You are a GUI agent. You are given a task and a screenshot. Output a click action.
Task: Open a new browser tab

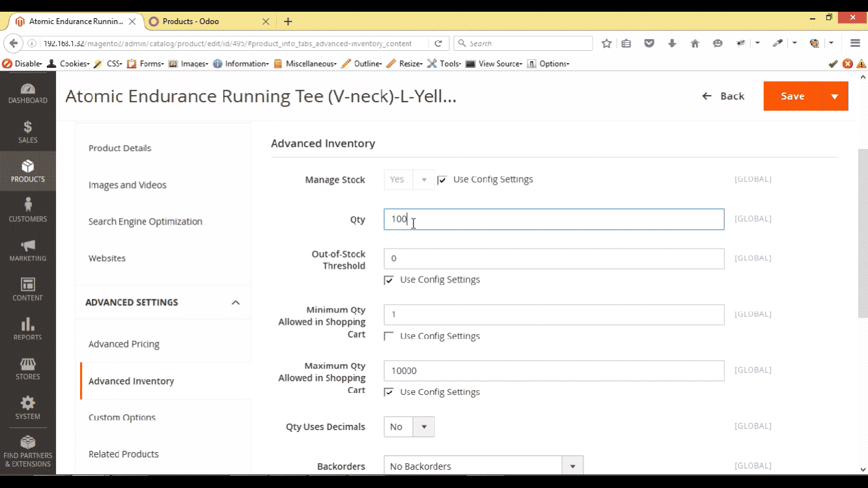[x=288, y=21]
